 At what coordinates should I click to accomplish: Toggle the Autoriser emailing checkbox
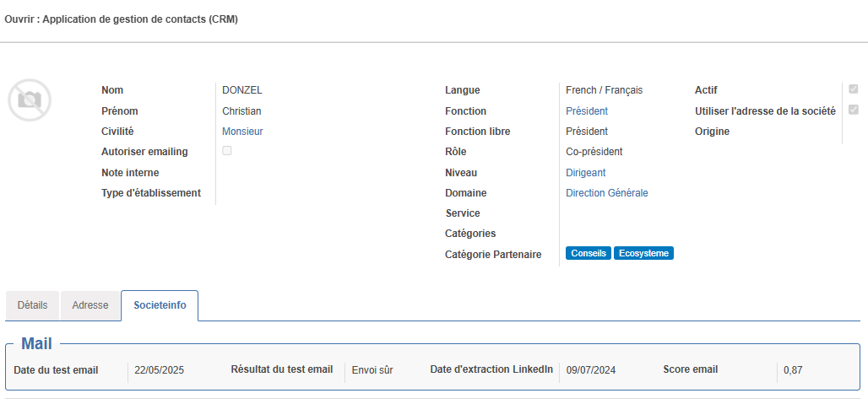coord(227,150)
